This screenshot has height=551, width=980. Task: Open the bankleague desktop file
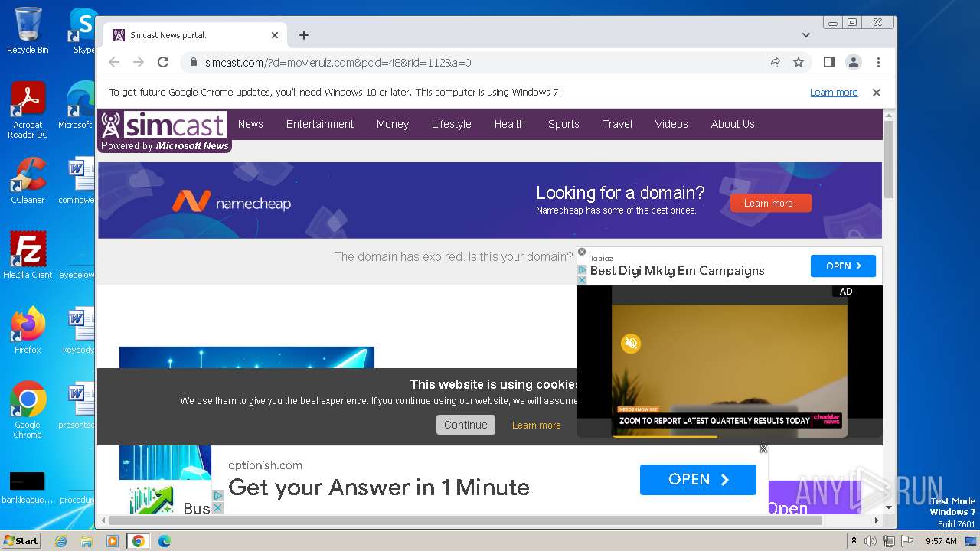(28, 487)
